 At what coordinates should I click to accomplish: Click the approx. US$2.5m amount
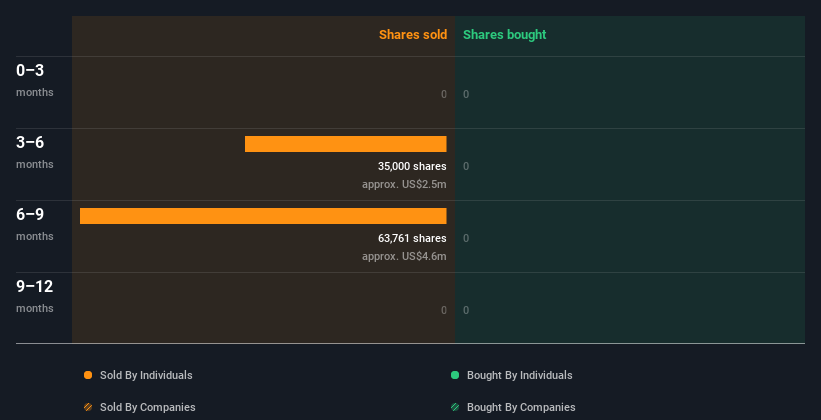404,184
